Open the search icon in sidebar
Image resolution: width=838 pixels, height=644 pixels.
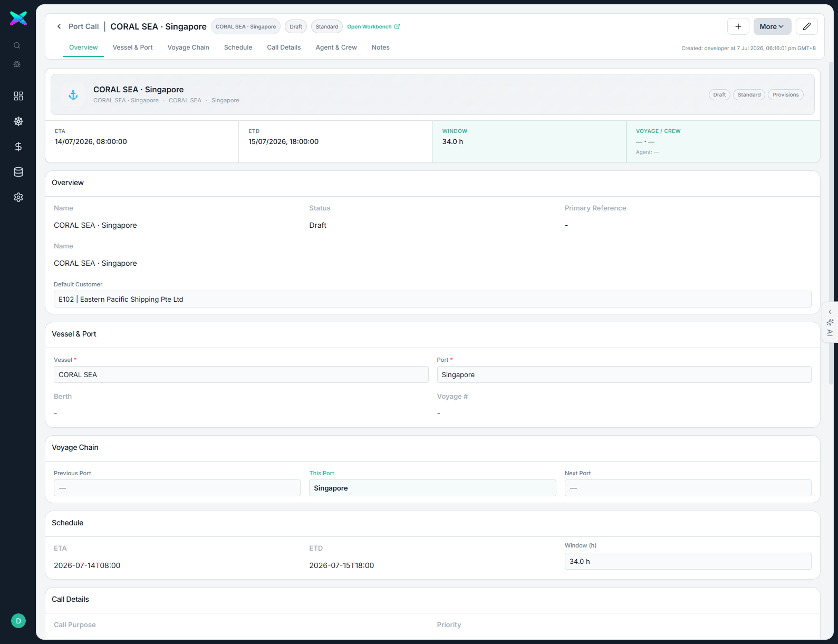[17, 45]
